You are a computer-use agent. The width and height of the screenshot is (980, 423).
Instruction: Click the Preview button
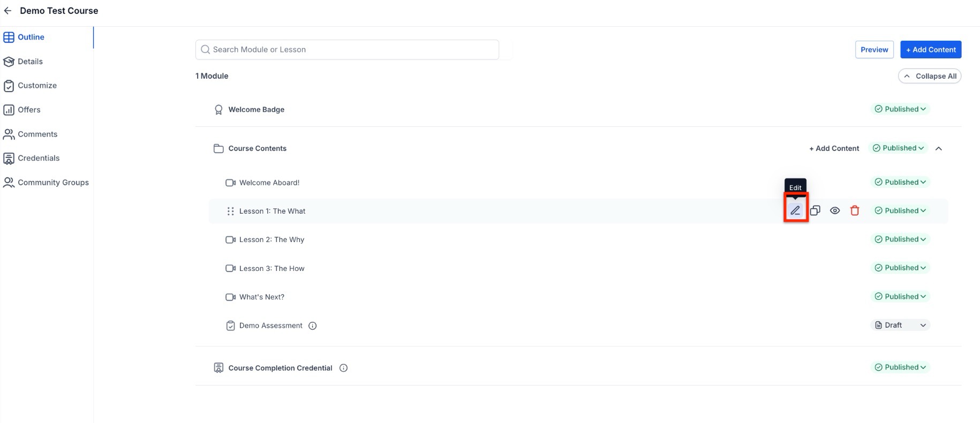(x=874, y=50)
